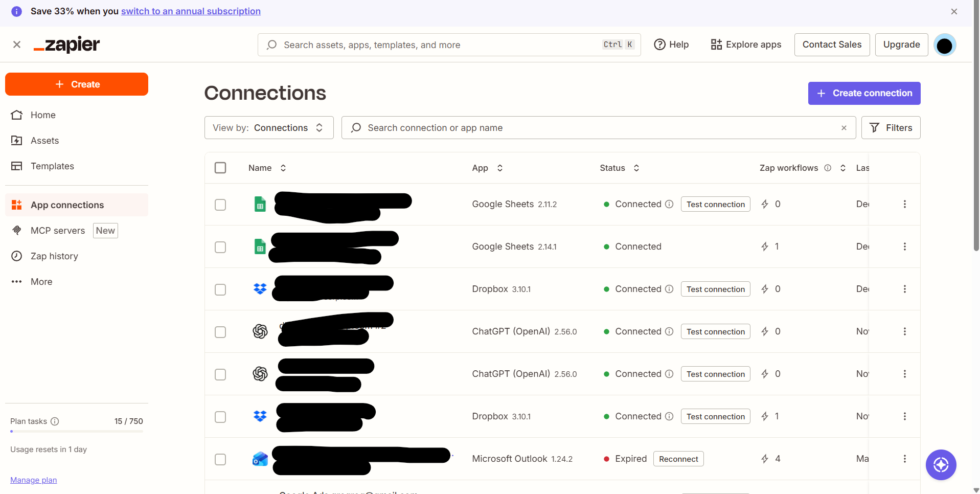
Task: Open the user avatar menu
Action: [x=945, y=45]
